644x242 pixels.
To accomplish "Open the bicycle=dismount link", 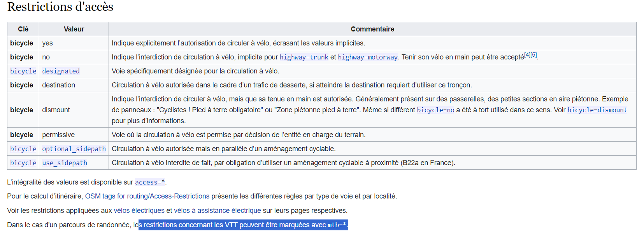I will click(x=597, y=110).
